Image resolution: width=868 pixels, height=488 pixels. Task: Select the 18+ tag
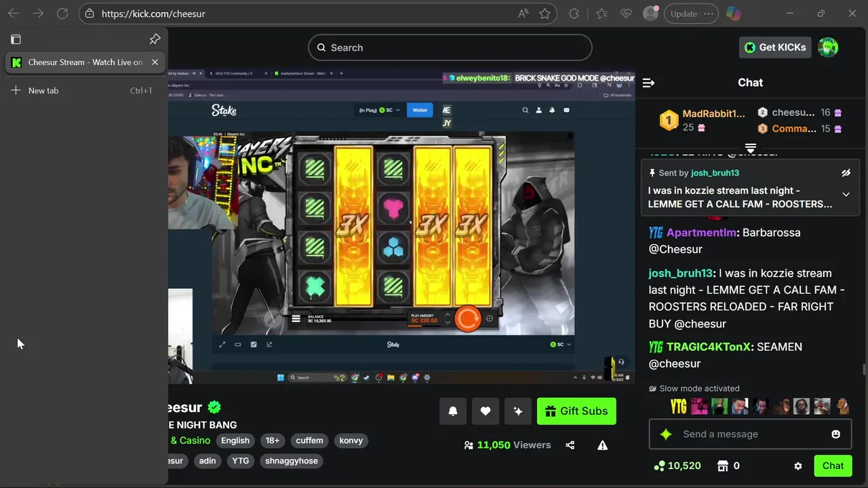click(273, 441)
